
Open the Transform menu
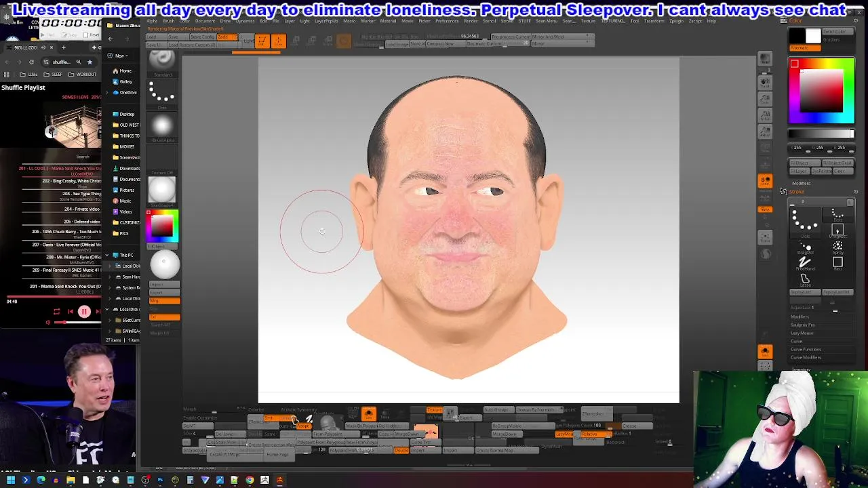pos(654,21)
